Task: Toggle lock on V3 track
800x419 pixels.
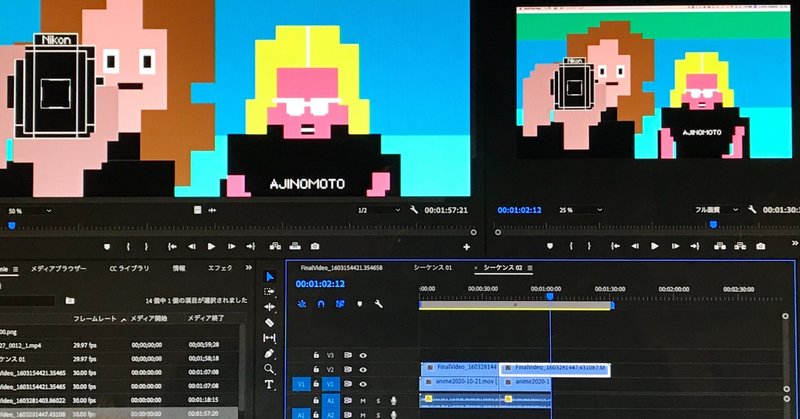Action: coord(316,355)
